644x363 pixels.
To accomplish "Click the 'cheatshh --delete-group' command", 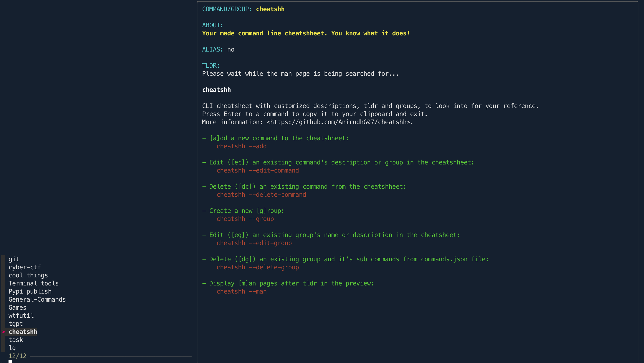I will (257, 267).
